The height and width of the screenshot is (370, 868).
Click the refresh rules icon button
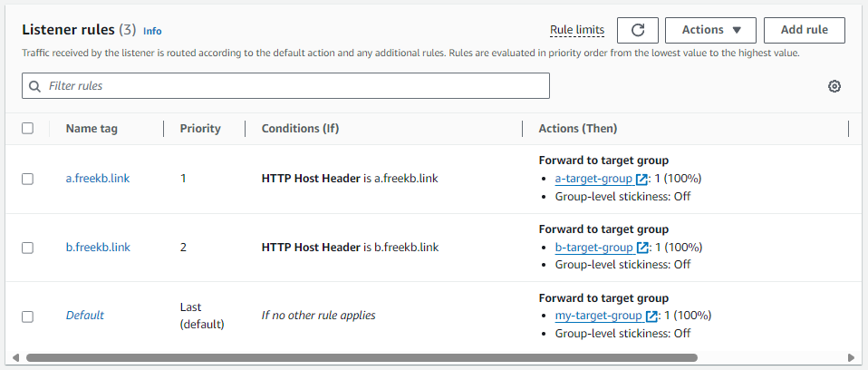coord(638,30)
